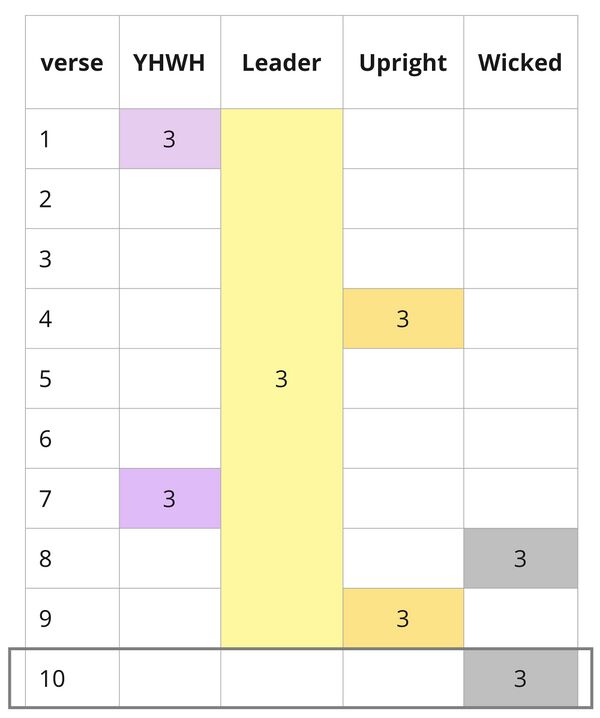Click the orange Upright cell in verse 4
This screenshot has height=718, width=600.
[402, 319]
